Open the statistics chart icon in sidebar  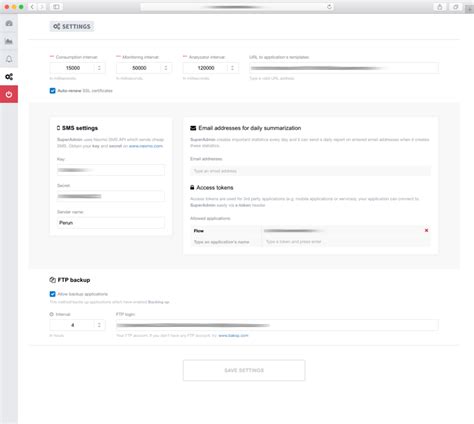tap(9, 41)
